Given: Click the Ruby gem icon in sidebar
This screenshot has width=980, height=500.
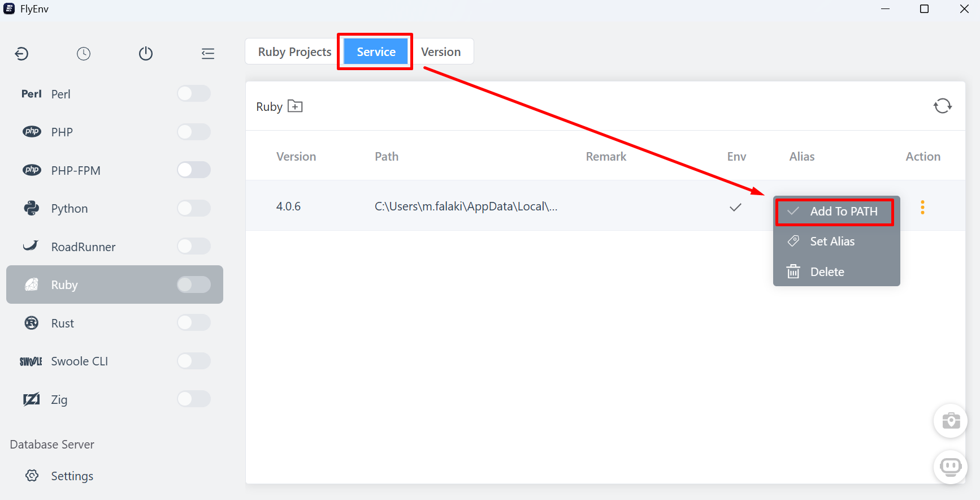Looking at the screenshot, I should click(32, 285).
